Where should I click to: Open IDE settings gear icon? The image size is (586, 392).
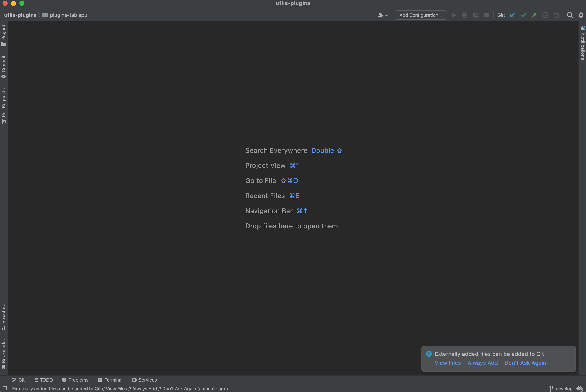click(x=581, y=15)
